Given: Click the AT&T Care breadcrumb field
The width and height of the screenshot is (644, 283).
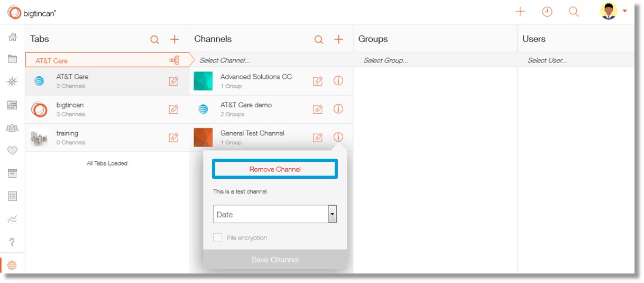Looking at the screenshot, I should coord(107,60).
